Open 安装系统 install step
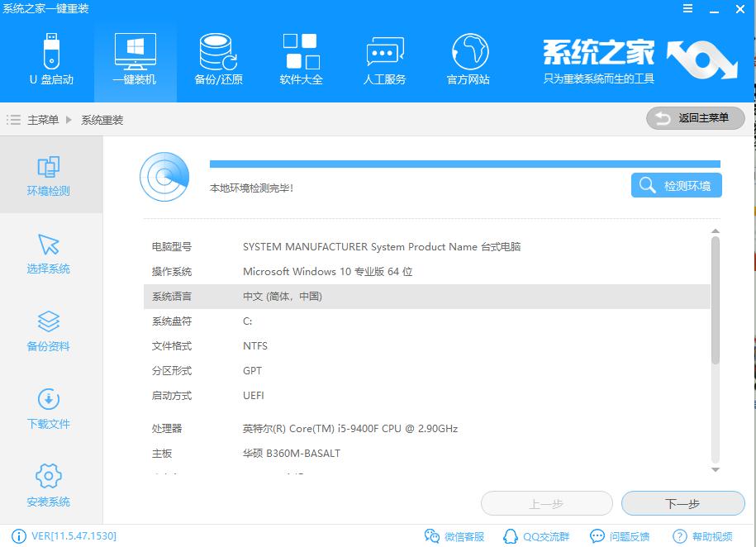This screenshot has width=756, height=547. click(x=48, y=485)
